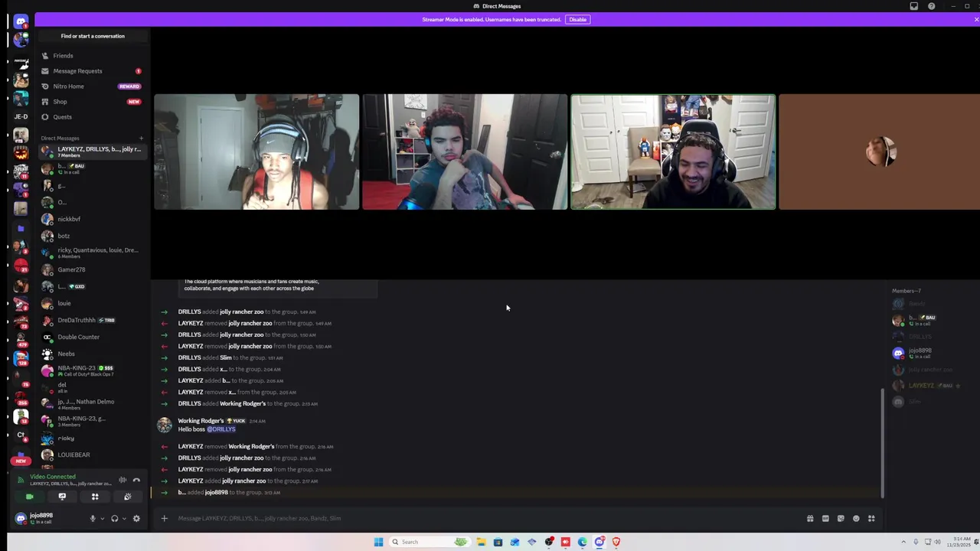
Task: Open the NBA-KING-23 Black Ops direct message
Action: click(x=92, y=370)
